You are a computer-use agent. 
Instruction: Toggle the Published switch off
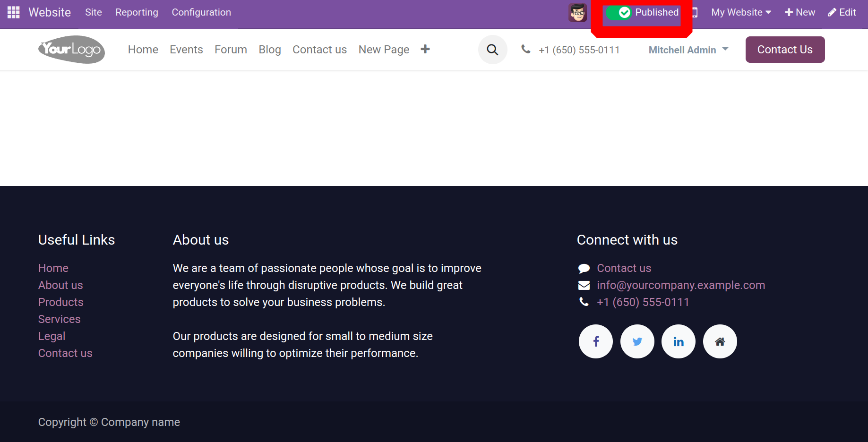click(619, 13)
